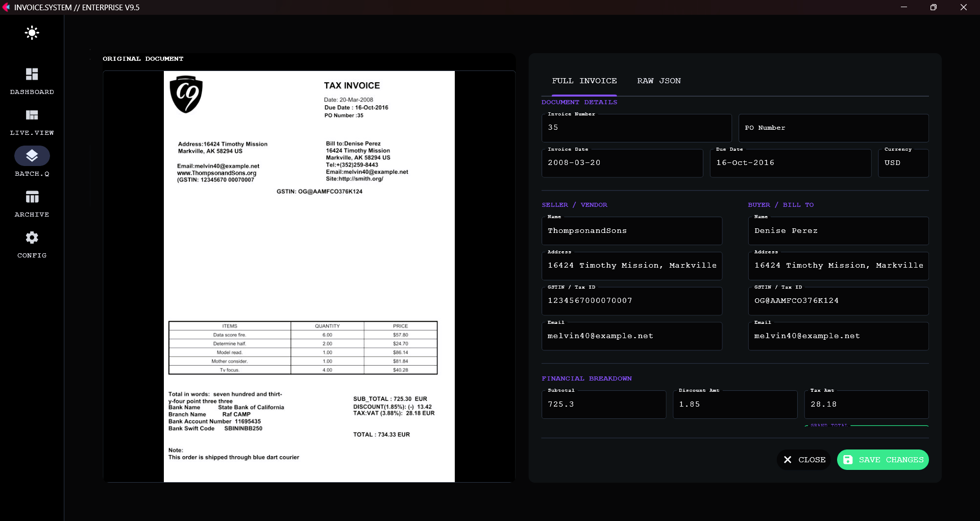Click the Due Date field showing 16-Oct-2016
Screen dimensions: 980x521
tap(790, 163)
